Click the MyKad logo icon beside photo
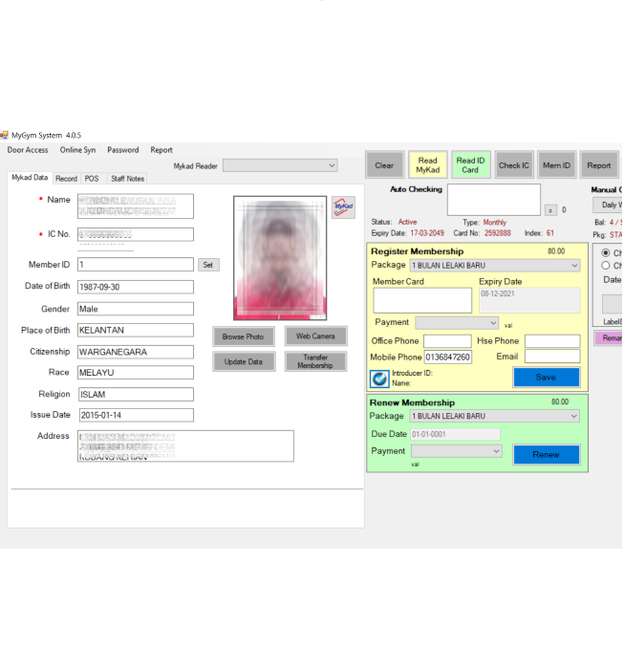The image size is (624, 672). 343,207
